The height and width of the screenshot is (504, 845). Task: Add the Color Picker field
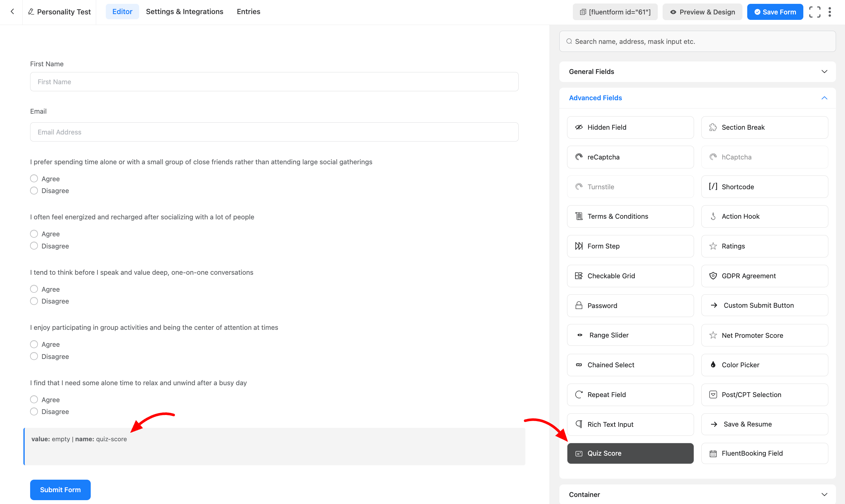coord(764,365)
